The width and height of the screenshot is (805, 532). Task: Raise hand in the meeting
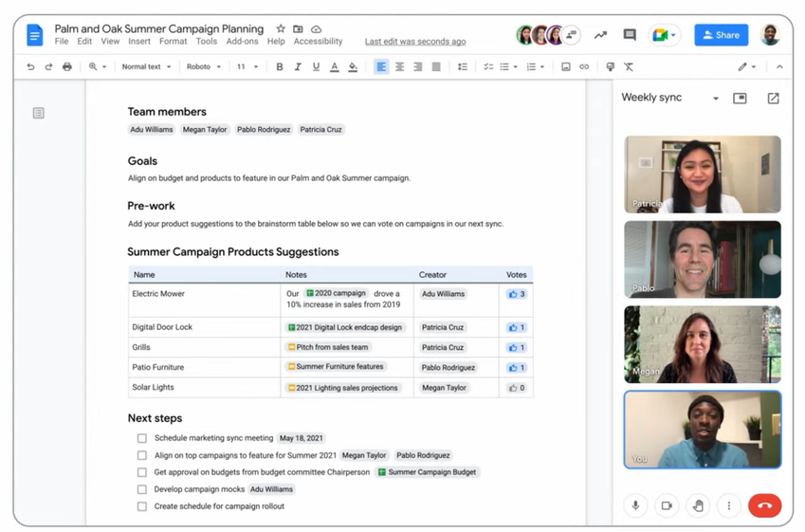(x=698, y=505)
